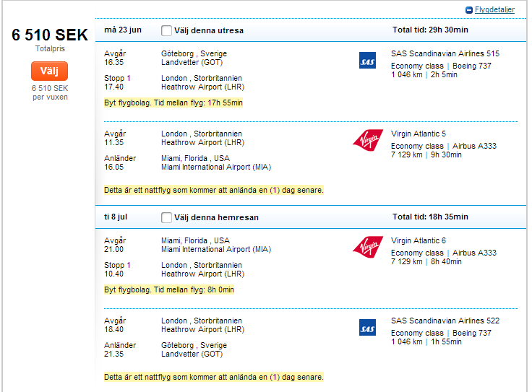Click the 'Virgin Atlantic 5' flight name

(419, 134)
